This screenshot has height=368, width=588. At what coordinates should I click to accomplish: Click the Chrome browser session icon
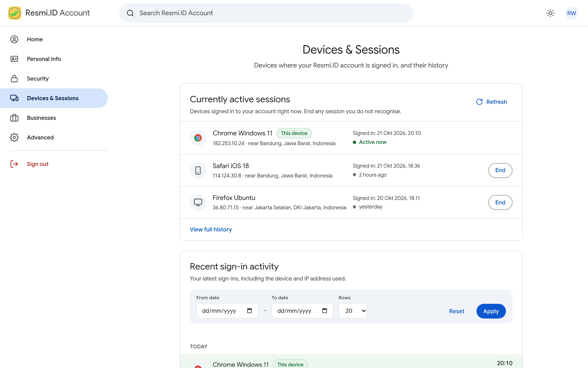(x=198, y=138)
